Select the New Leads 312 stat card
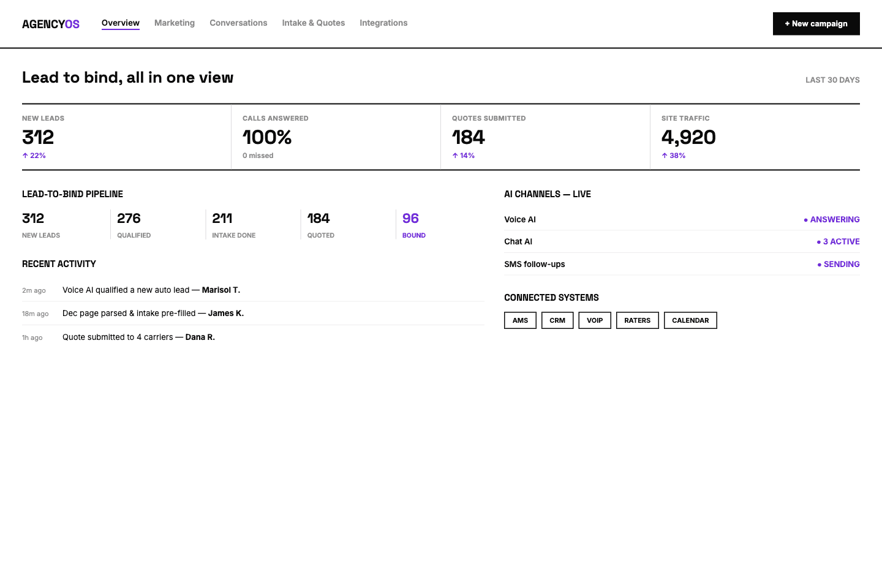Screen dimensions: 882x588 (126, 137)
